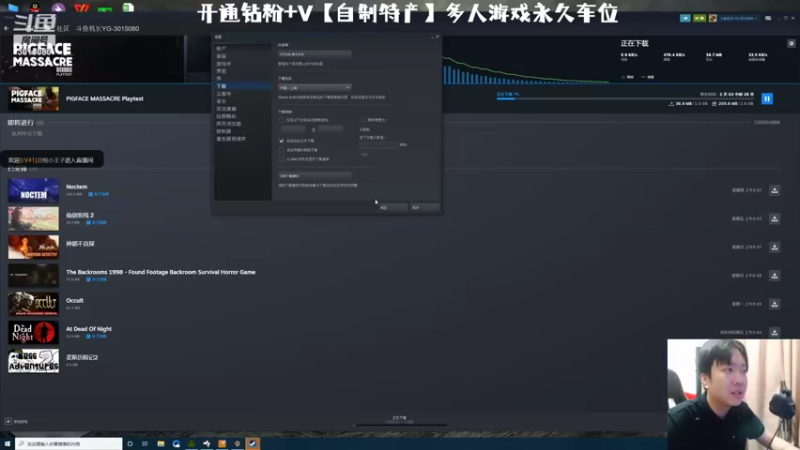Click the green friends icon in header
Screen dimensions: 800x450
699,18
